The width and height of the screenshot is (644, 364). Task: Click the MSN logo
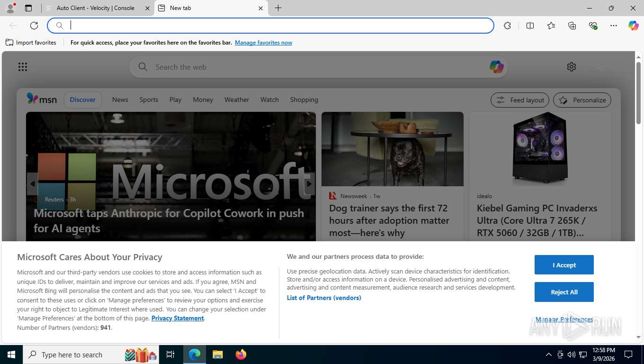pos(42,99)
